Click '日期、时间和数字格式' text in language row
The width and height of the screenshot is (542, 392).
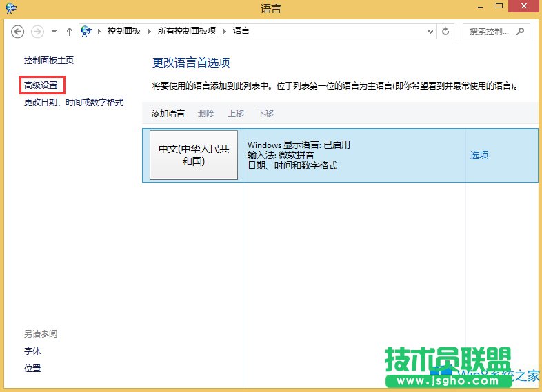click(292, 165)
